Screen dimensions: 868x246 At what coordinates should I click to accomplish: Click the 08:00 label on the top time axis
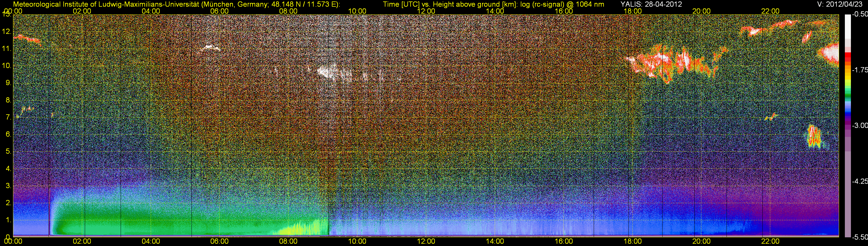[288, 11]
